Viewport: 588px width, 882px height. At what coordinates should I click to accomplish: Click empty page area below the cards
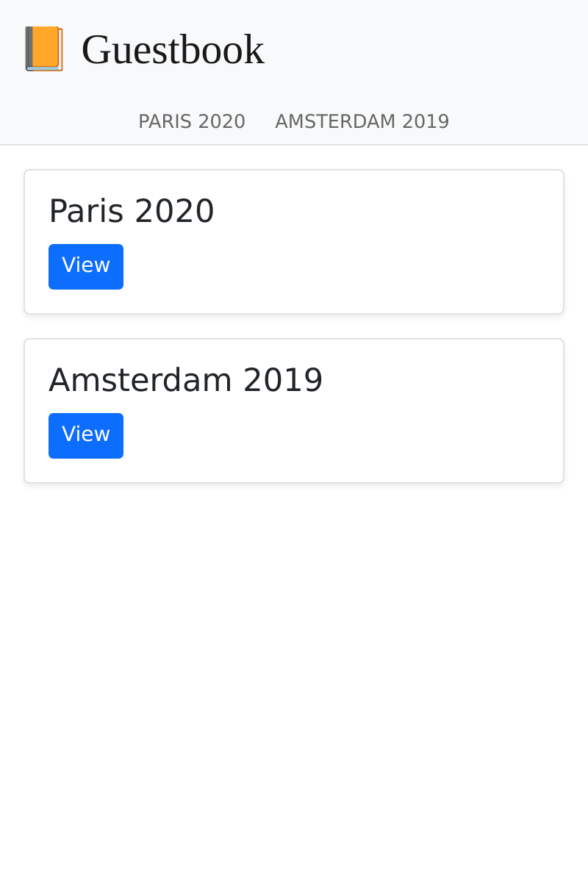pos(294,661)
